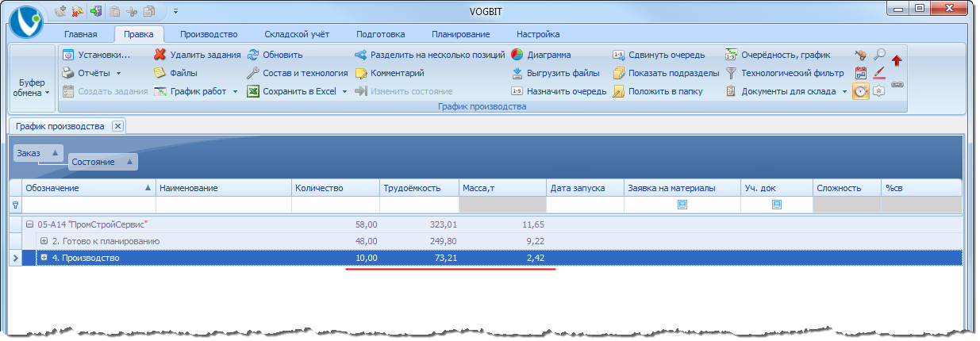Click the star speech bubble icon
The image size is (980, 341).
[879, 91]
